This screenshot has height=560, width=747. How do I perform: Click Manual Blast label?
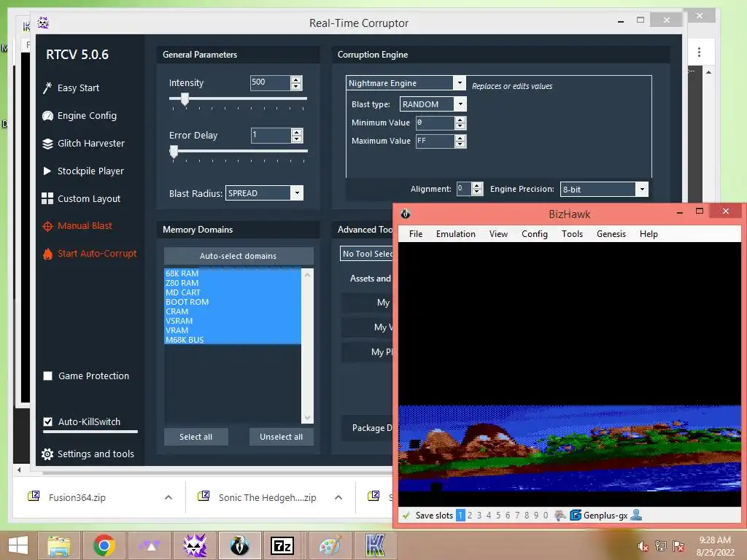coord(85,226)
